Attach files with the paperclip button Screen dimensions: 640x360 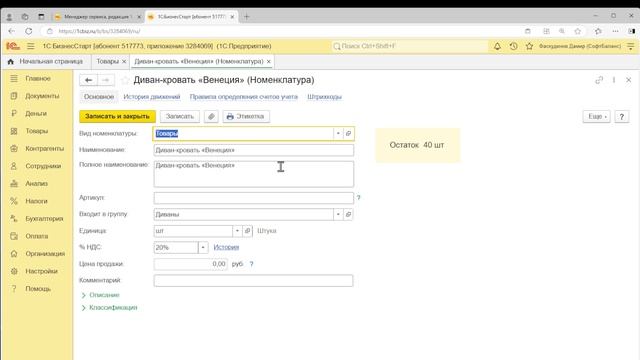[x=211, y=116]
